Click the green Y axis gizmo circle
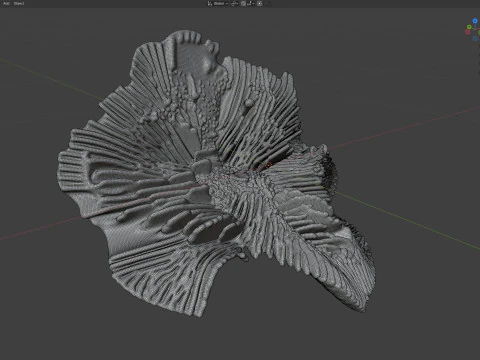 [x=469, y=27]
